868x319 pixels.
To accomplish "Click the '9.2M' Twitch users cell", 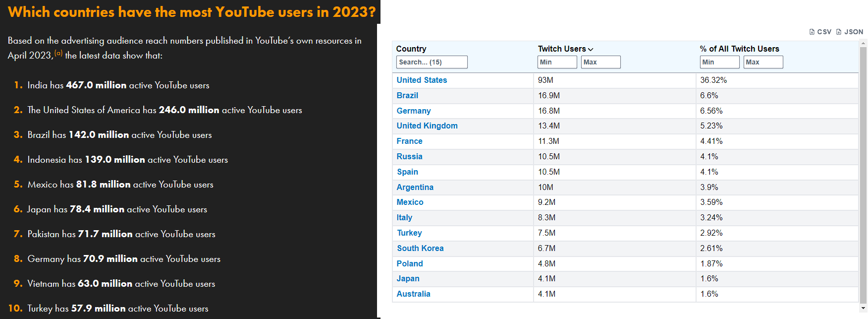I will 614,202.
